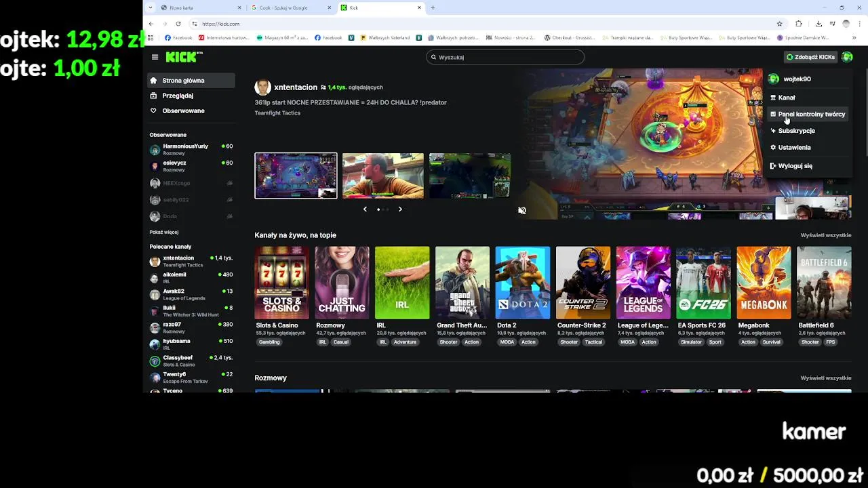Viewport: 868px width, 488px height.
Task: Open Megabonk category card
Action: (x=764, y=283)
